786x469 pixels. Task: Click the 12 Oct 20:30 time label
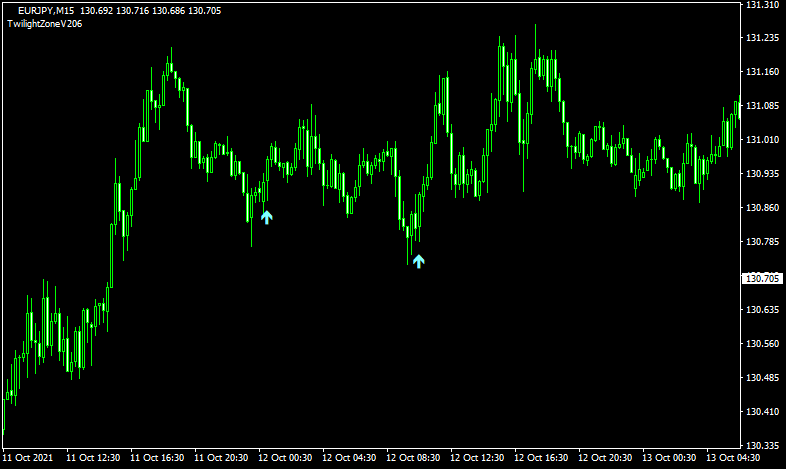tap(606, 458)
